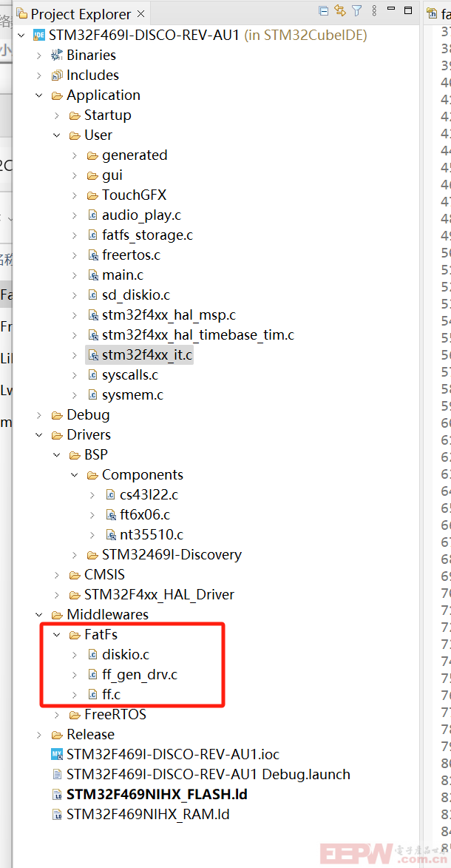Click the ff_gen_drv.c file icon
The image size is (451, 868).
(x=92, y=674)
